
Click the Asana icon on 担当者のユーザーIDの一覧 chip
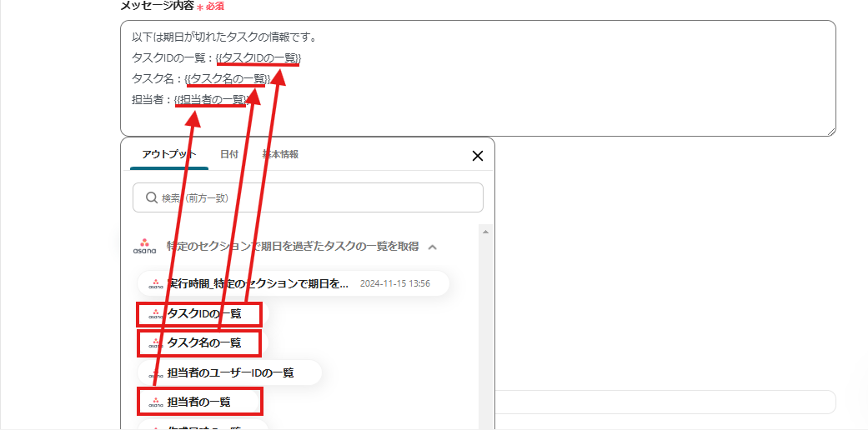pyautogui.click(x=156, y=373)
